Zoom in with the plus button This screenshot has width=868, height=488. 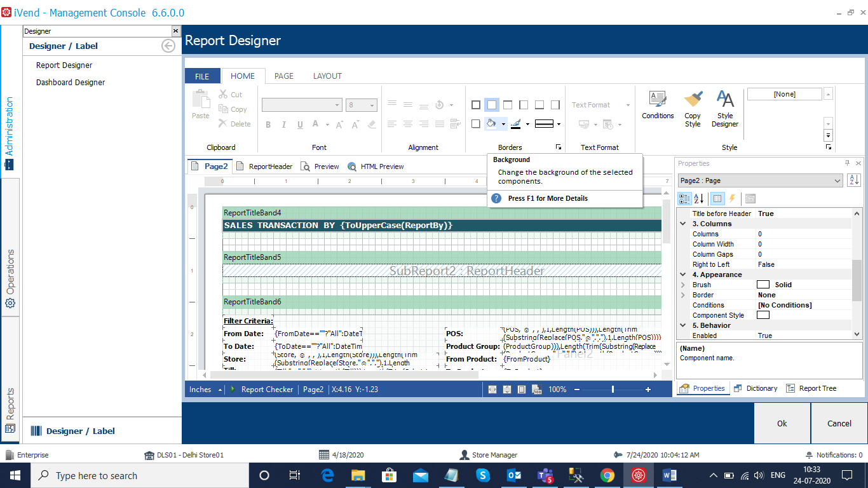[x=648, y=390]
